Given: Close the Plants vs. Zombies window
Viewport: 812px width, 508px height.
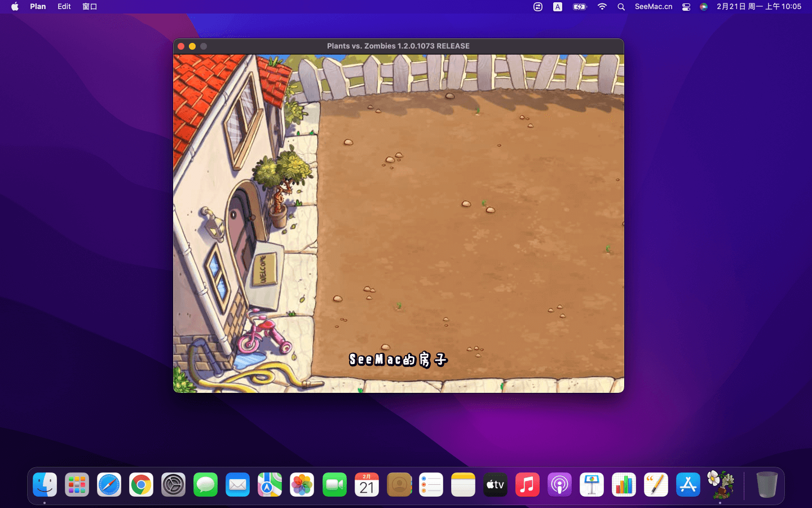Looking at the screenshot, I should coord(181,46).
